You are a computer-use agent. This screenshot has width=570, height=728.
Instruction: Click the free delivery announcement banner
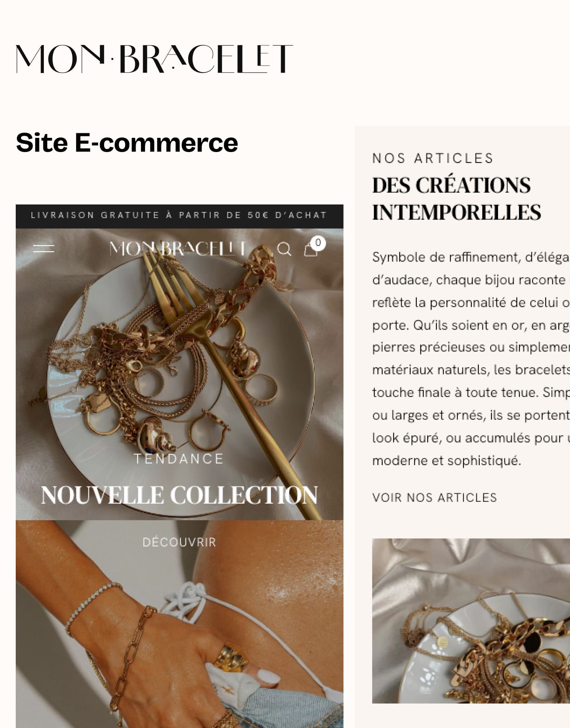180,216
